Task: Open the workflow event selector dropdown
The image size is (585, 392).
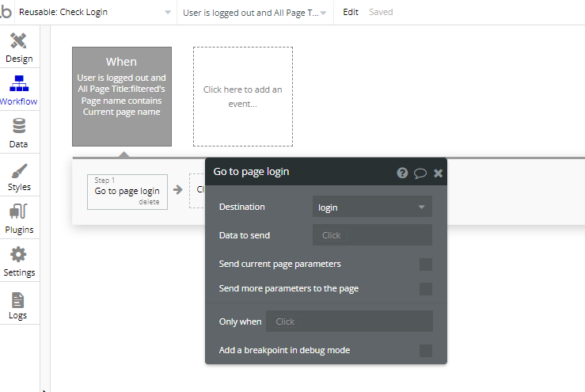Action: point(254,13)
